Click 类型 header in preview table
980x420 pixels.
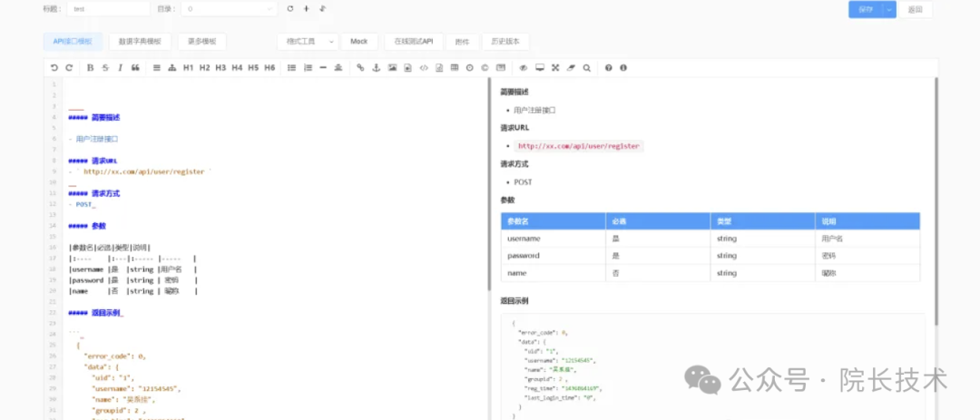[x=762, y=221]
